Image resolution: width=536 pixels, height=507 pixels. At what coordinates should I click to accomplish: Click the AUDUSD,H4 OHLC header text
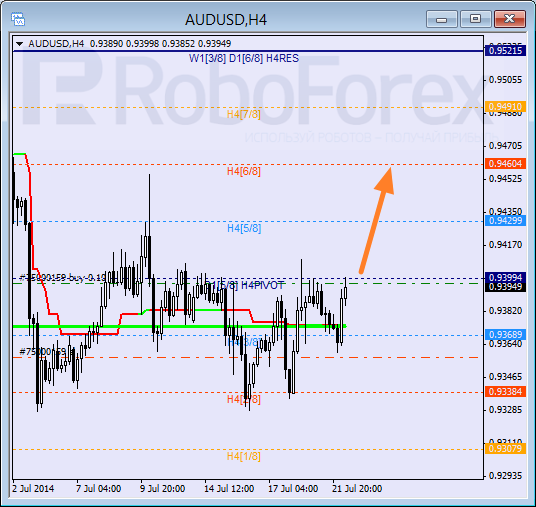click(x=130, y=44)
